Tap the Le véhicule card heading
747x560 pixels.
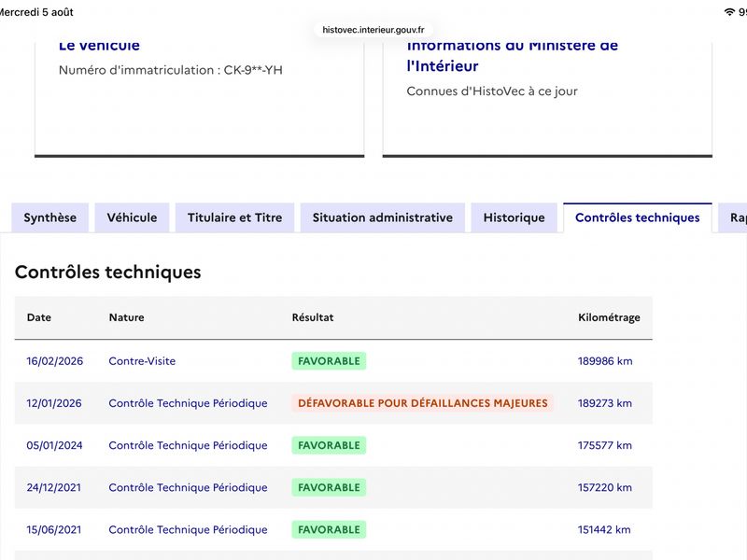(99, 45)
